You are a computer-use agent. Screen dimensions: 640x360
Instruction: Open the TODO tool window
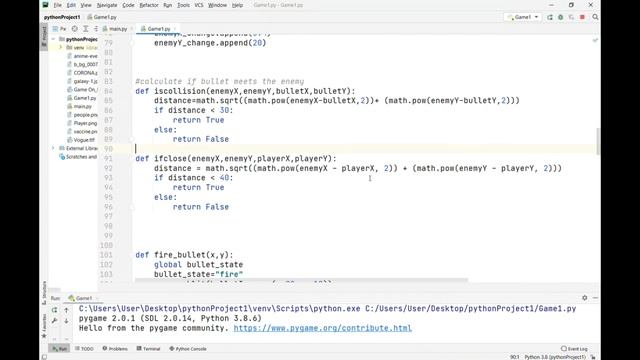tap(84, 349)
